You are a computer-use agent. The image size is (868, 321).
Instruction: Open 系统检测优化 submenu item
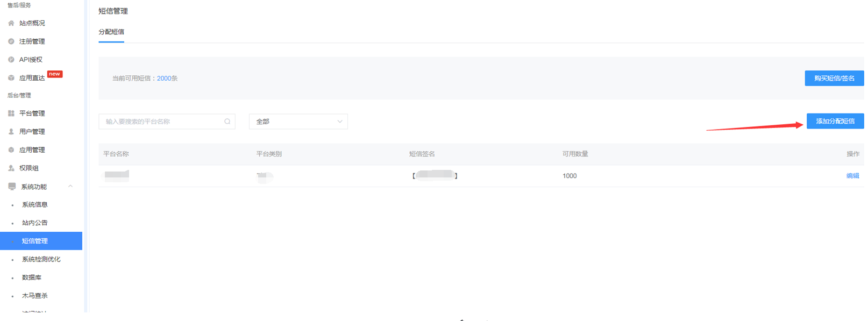[41, 259]
